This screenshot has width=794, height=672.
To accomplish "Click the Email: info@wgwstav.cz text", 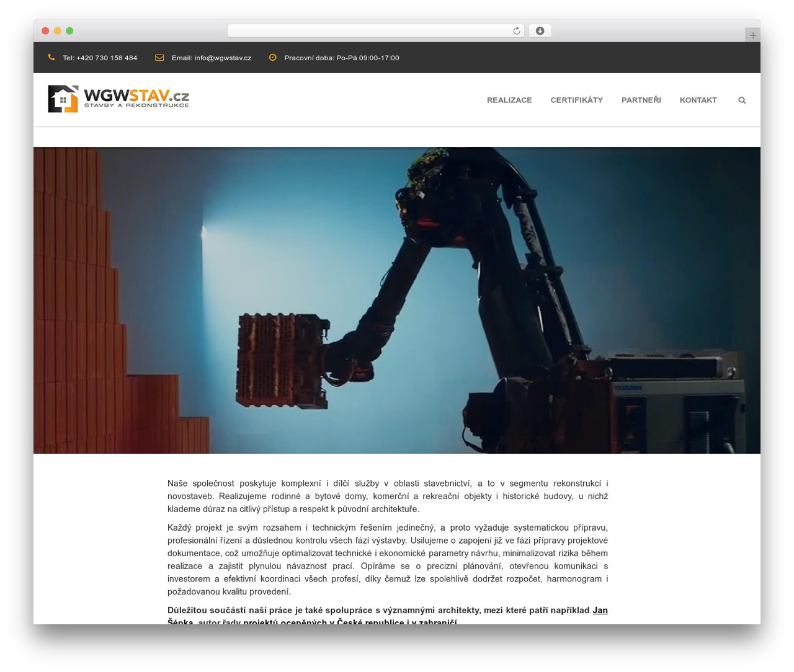I will 212,58.
